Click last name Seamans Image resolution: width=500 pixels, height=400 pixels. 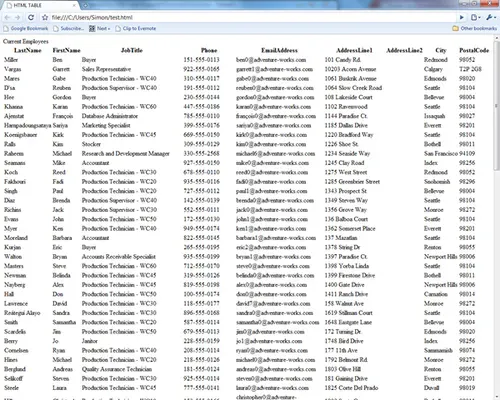15,163
